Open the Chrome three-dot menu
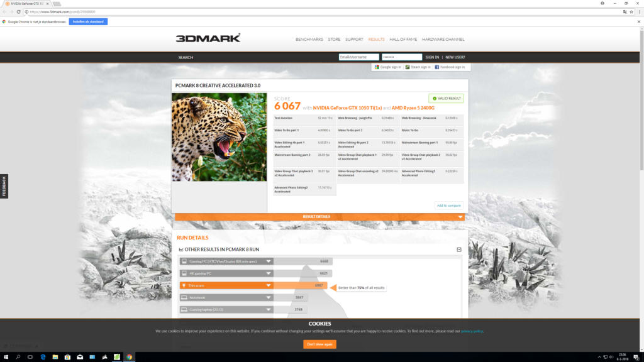This screenshot has height=362, width=644. coord(640,12)
